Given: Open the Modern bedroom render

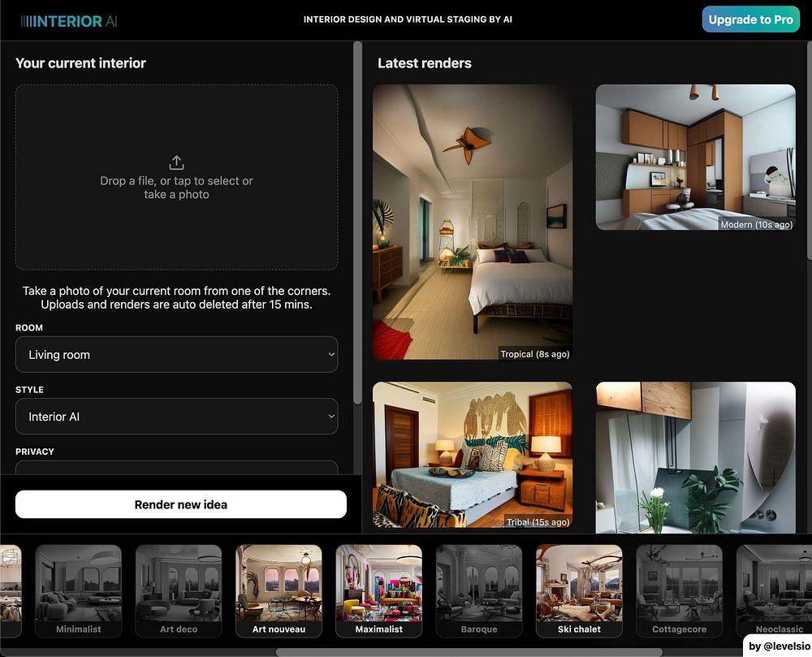Looking at the screenshot, I should (696, 158).
